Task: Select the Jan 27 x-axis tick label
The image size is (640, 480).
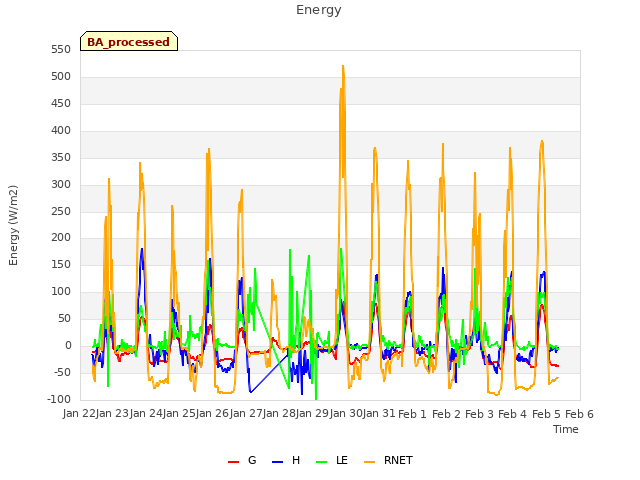Action: [x=246, y=414]
